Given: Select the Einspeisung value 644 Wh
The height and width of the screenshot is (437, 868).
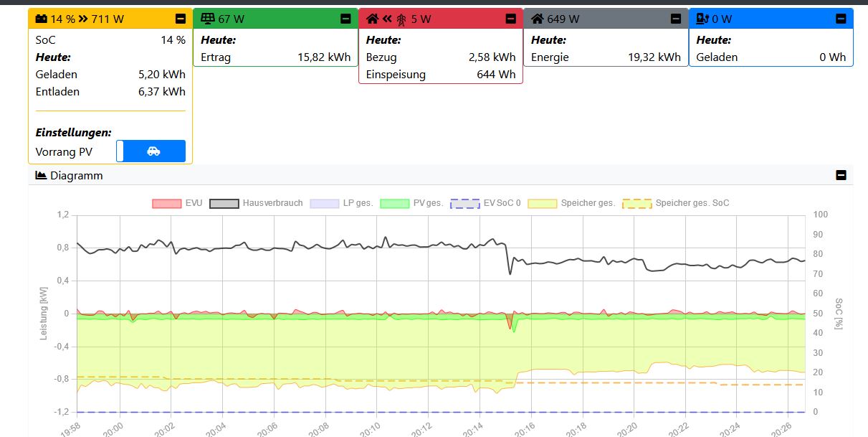Looking at the screenshot, I should coord(496,74).
